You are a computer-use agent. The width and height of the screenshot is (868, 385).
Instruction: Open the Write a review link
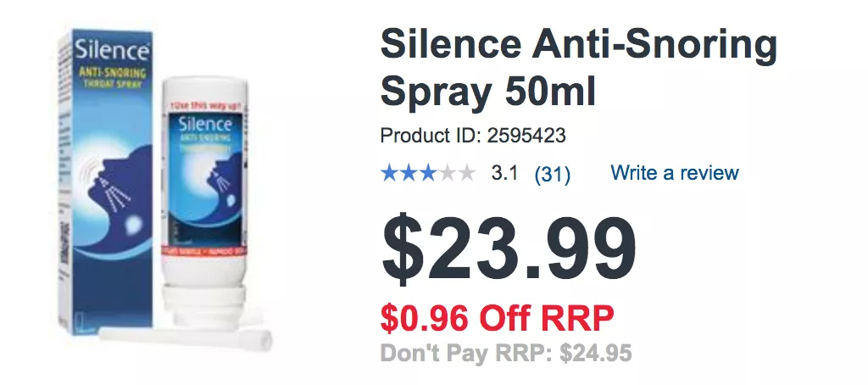point(674,173)
